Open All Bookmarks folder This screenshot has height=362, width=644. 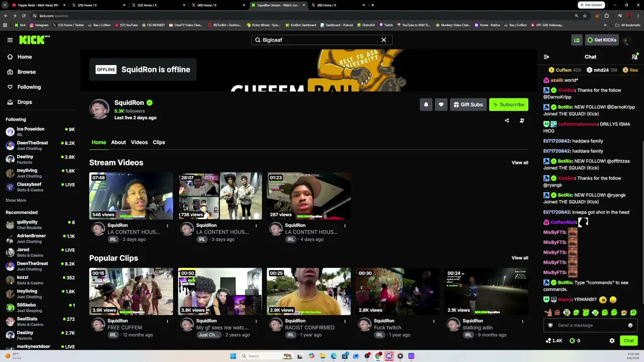click(x=628, y=25)
